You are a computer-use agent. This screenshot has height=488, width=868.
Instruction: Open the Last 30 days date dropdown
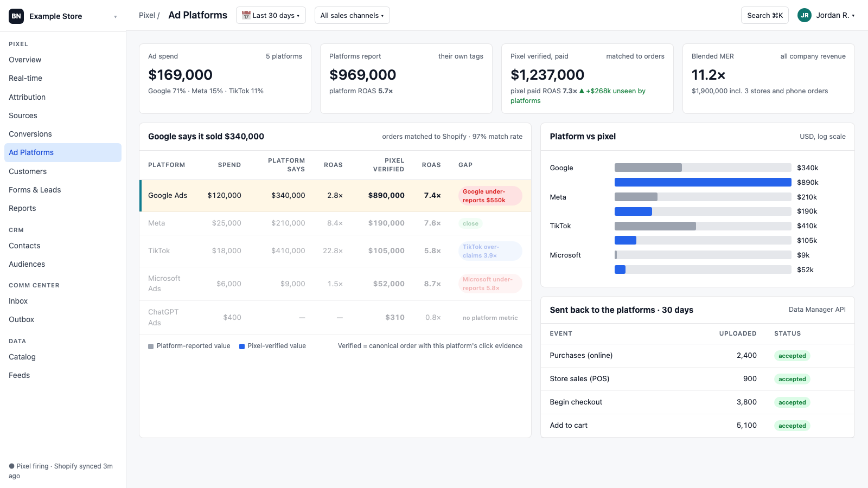(271, 15)
